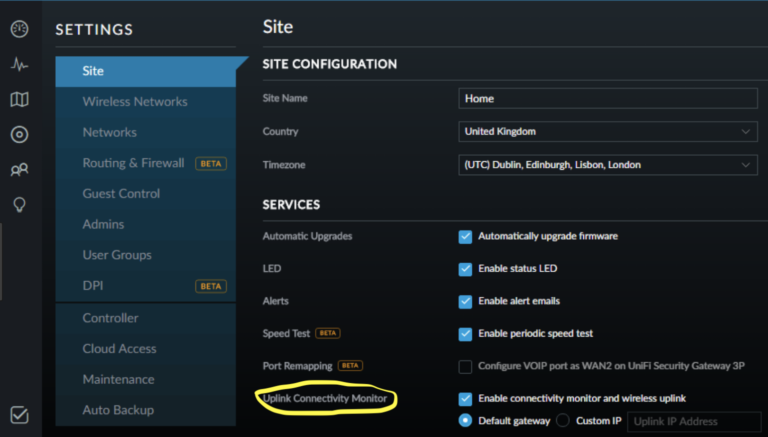This screenshot has width=768, height=437.
Task: Edit the Site Name field
Action: 608,98
